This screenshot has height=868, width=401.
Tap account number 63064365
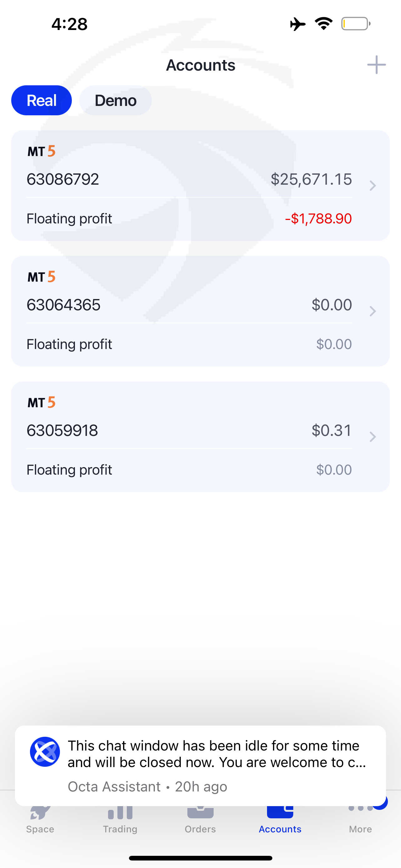pos(64,305)
